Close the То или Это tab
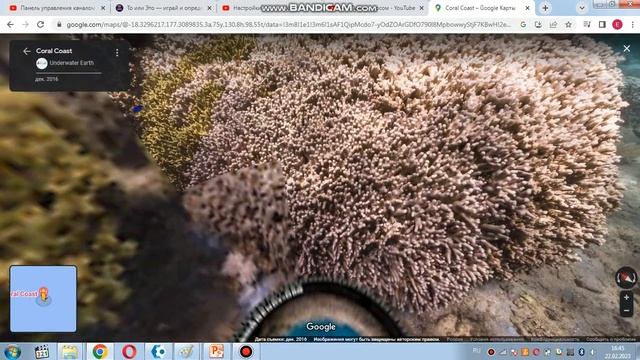 [209, 8]
